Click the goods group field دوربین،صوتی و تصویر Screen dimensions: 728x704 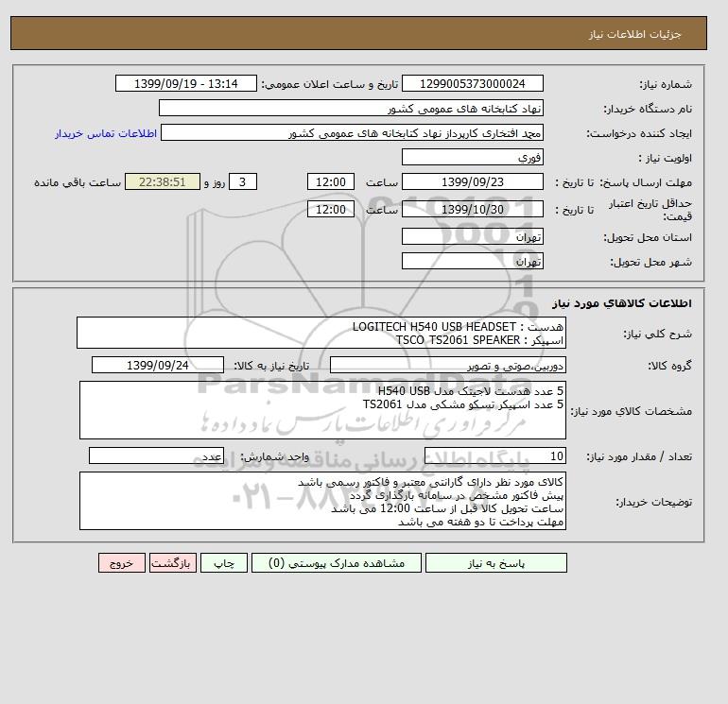[447, 365]
